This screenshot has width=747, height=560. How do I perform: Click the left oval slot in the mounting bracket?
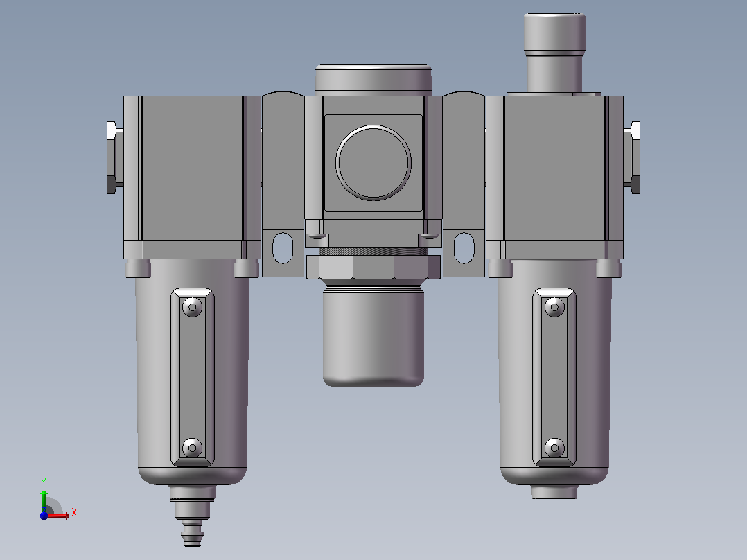[x=283, y=248]
